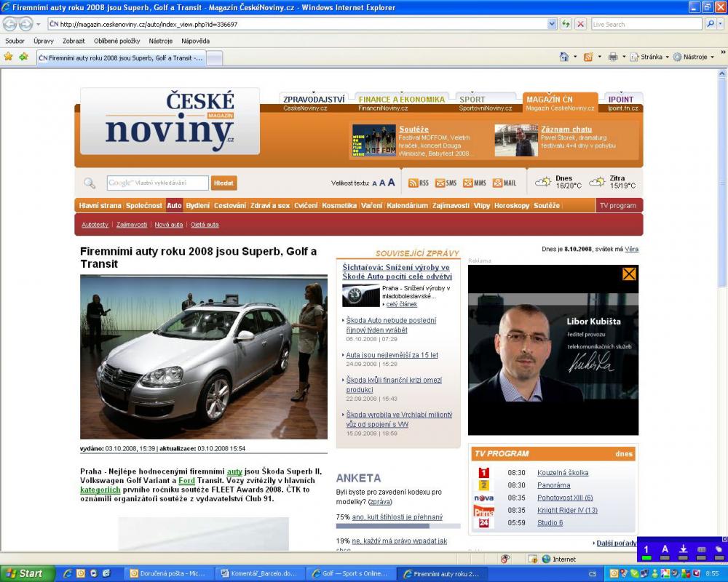Open the Live Search options dropdown
Image resolution: width=728 pixels, height=582 pixels.
[721, 24]
